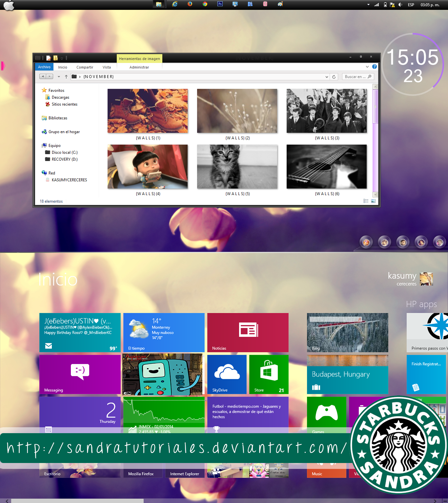Image resolution: width=448 pixels, height=503 pixels.
Task: Select Equipo in navigation pane
Action: pyautogui.click(x=54, y=146)
